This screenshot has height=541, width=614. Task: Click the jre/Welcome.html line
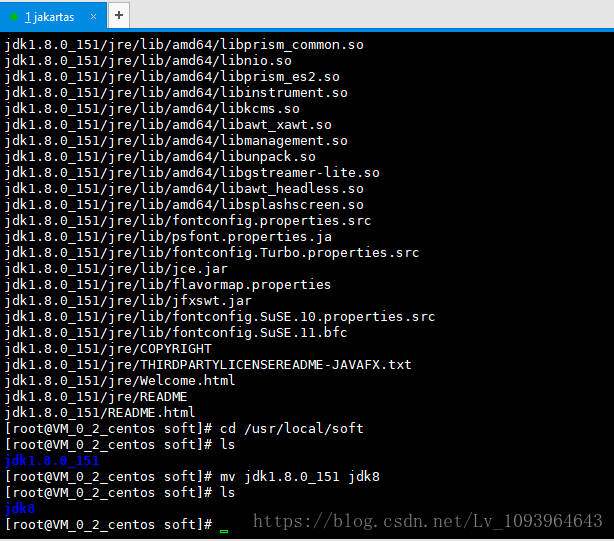click(120, 381)
